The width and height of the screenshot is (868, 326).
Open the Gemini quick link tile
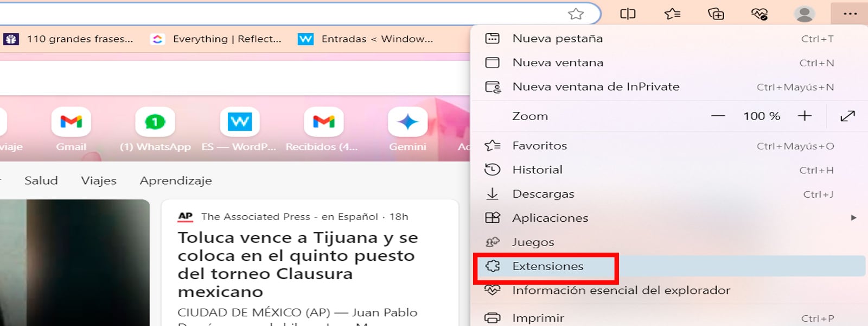407,129
